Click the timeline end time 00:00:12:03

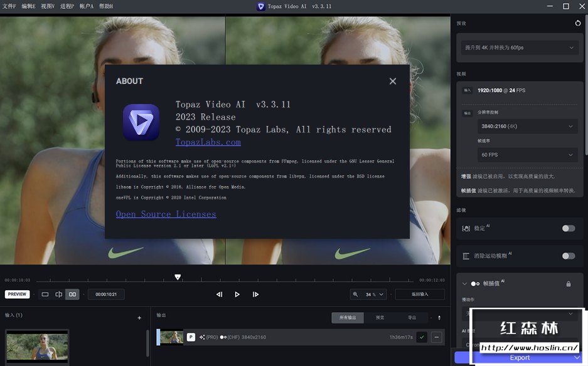tap(432, 280)
